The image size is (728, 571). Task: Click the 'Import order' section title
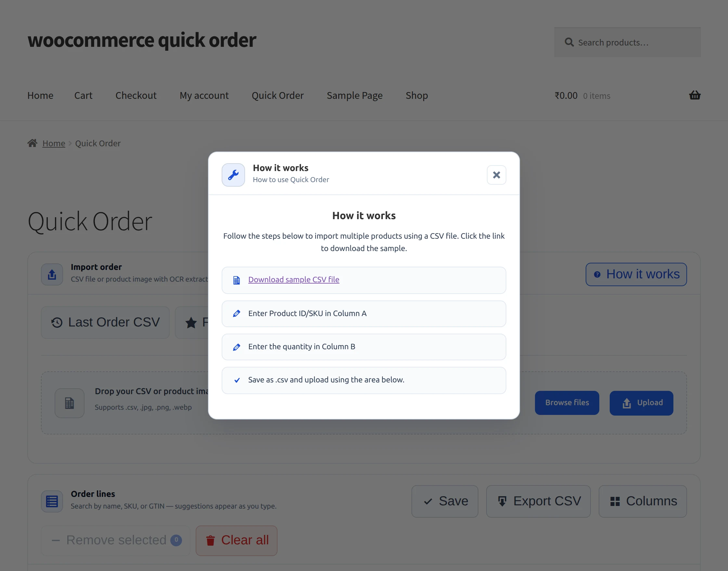96,267
